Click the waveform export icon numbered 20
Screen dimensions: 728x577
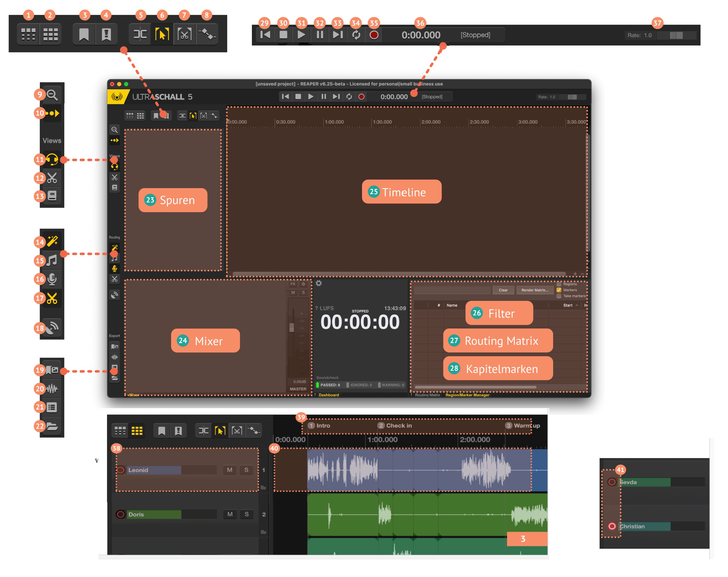tap(52, 389)
